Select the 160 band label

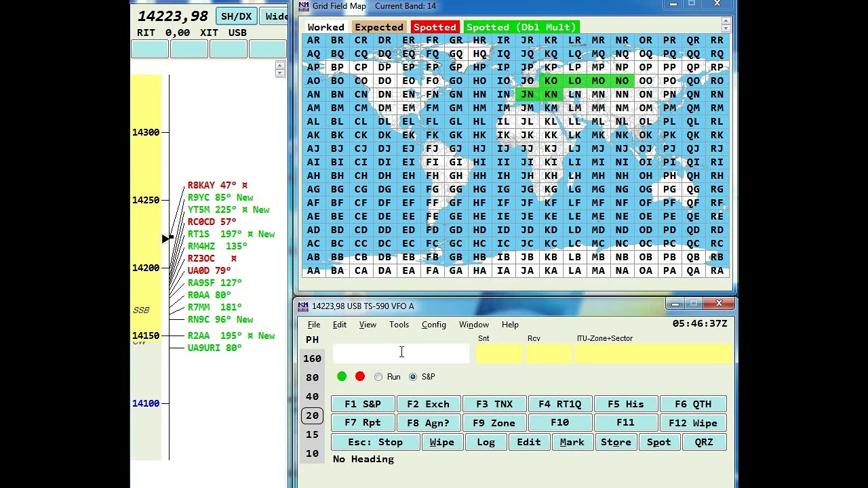point(312,359)
